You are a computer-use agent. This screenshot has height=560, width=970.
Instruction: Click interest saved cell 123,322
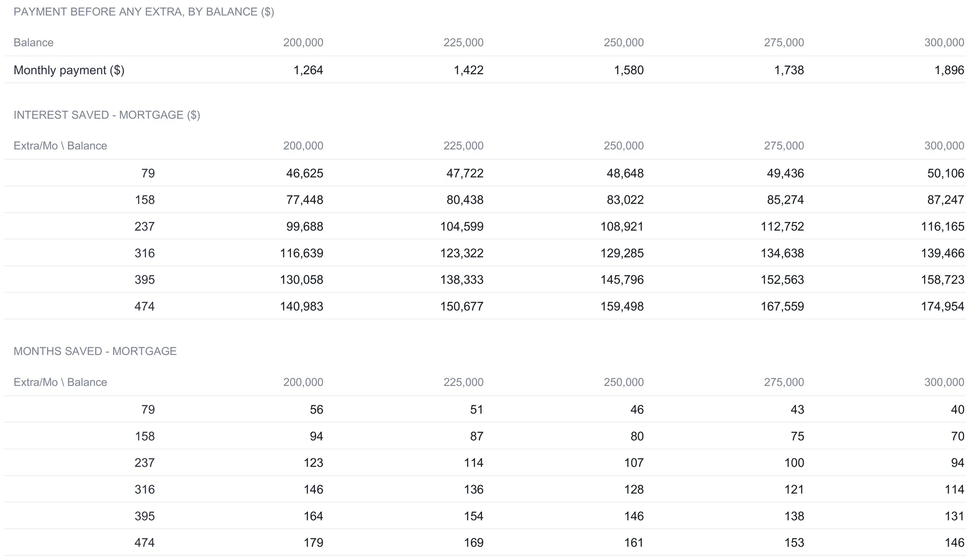pyautogui.click(x=462, y=253)
